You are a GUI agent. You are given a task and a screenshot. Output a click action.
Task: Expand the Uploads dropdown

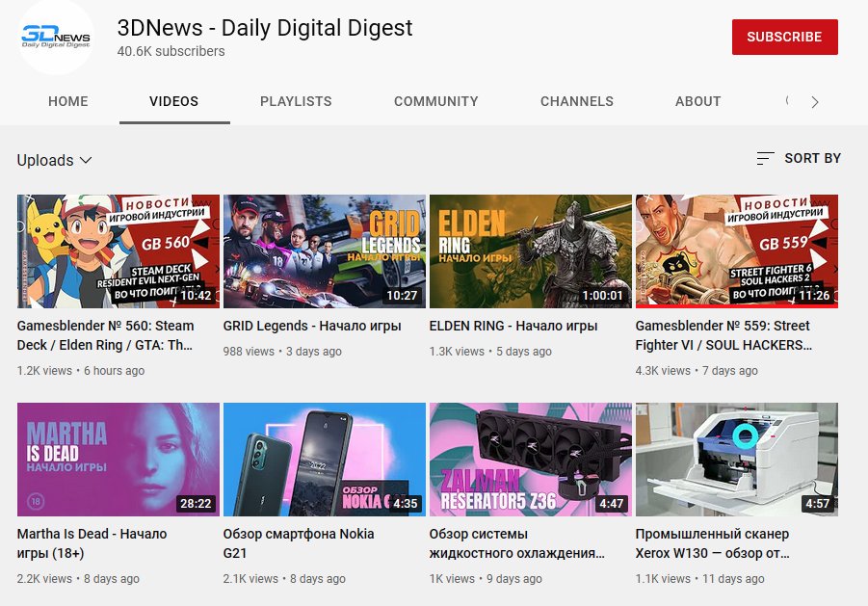coord(54,160)
